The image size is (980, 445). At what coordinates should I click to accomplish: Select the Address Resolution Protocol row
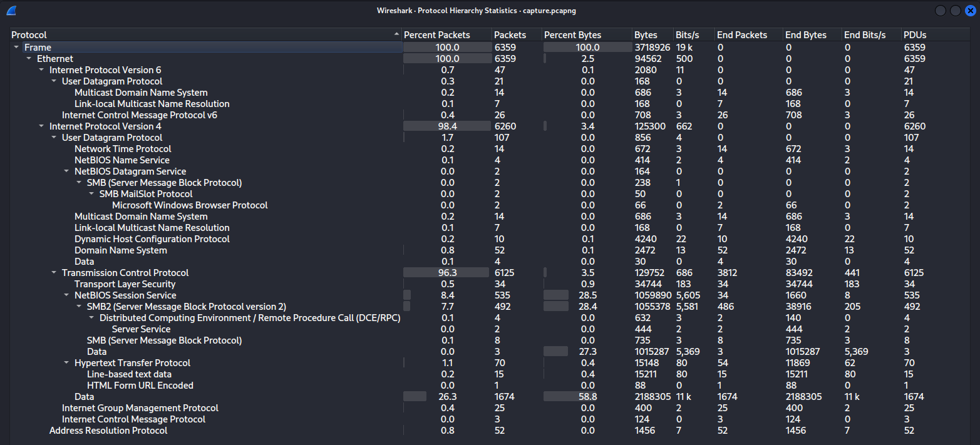click(490, 431)
